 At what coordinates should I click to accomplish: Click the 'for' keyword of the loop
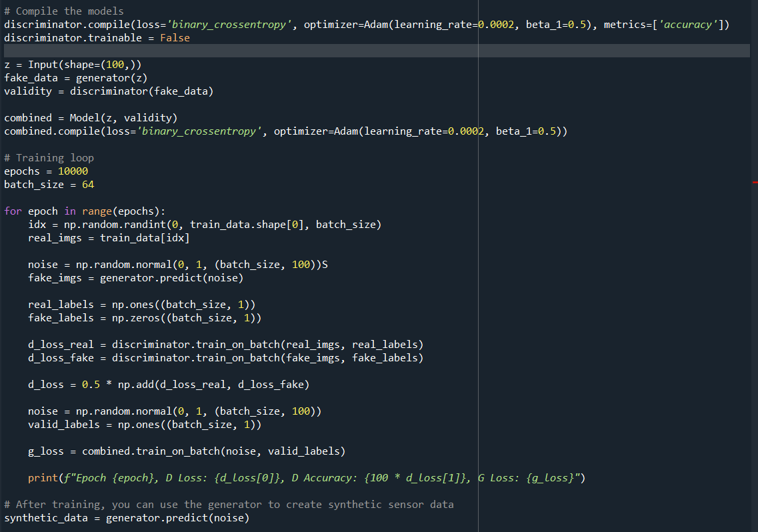13,211
